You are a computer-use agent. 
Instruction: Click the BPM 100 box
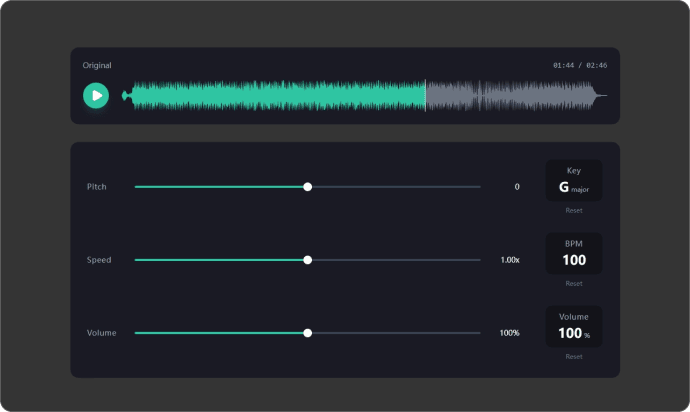coord(574,254)
